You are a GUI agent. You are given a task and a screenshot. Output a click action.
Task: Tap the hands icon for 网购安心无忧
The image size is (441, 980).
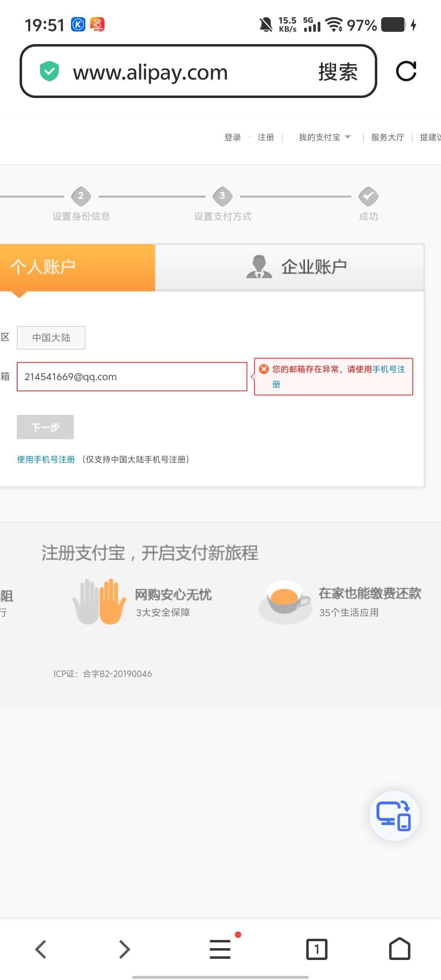point(99,601)
